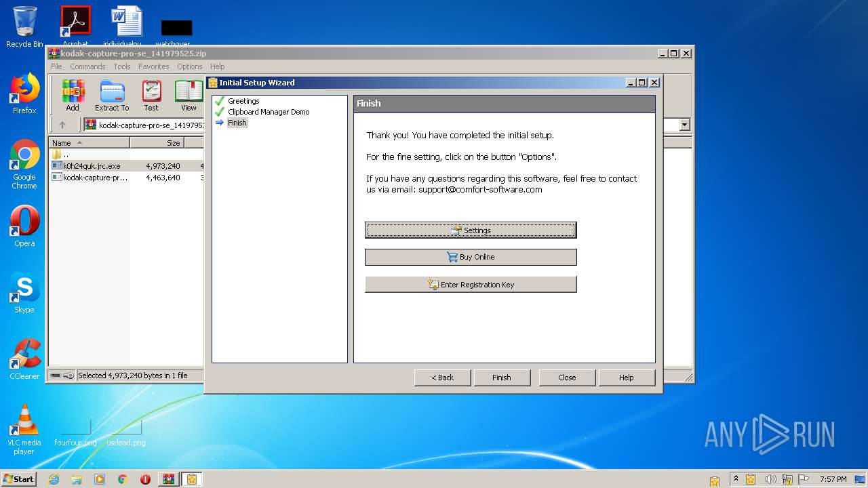
Task: Open the Settings button in wizard
Action: (x=471, y=230)
